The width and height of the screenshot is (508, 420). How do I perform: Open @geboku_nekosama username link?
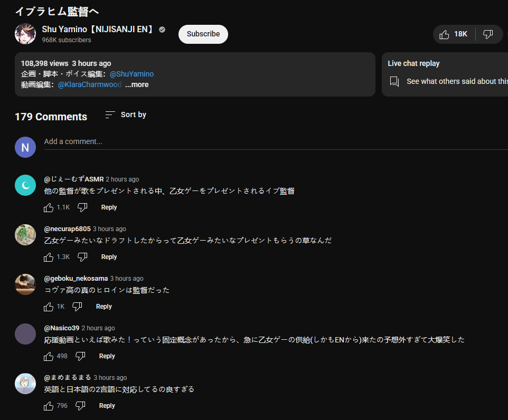(x=76, y=278)
